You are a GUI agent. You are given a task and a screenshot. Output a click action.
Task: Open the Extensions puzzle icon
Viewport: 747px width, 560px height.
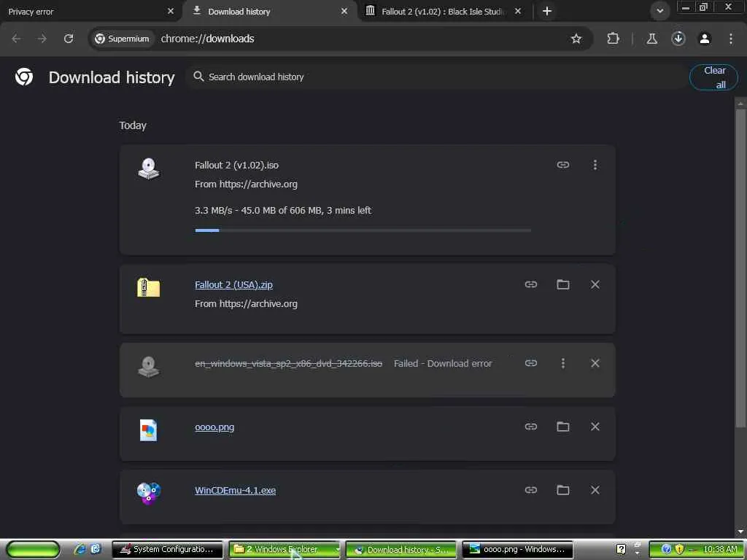613,39
